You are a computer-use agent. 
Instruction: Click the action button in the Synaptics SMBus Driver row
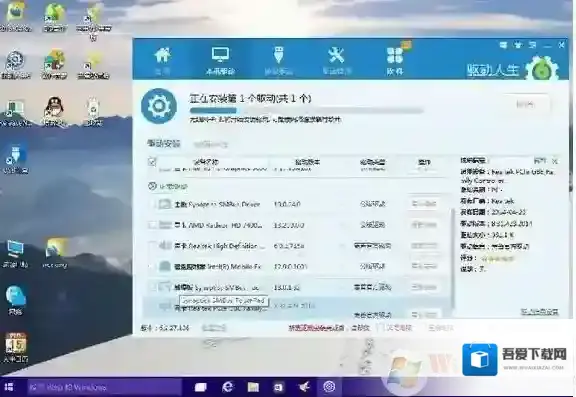coord(424,203)
